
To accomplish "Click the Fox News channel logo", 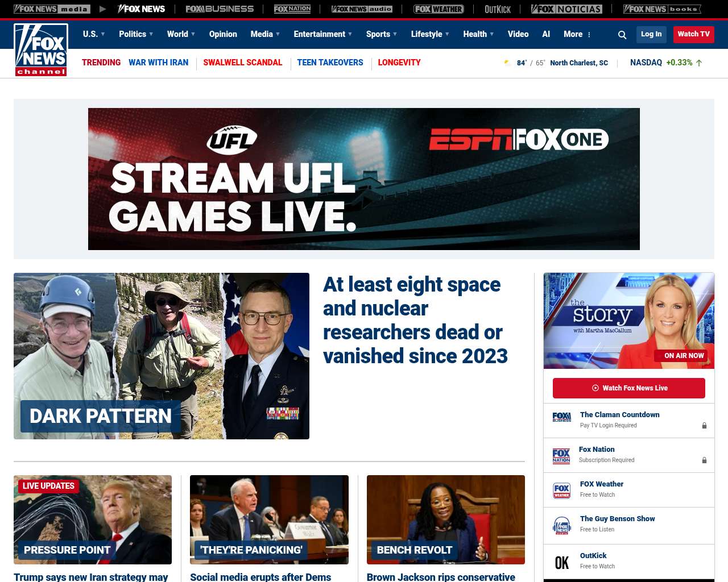I will point(41,49).
